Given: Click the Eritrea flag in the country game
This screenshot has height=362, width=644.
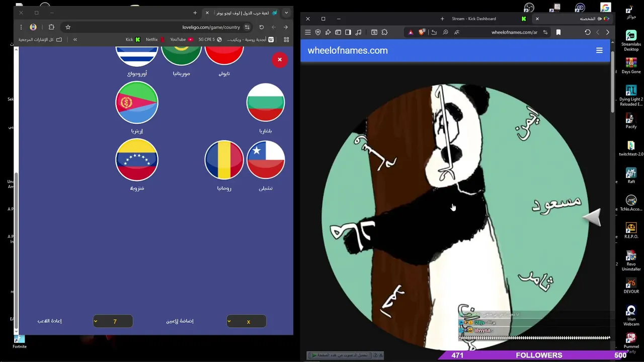Looking at the screenshot, I should tap(137, 103).
